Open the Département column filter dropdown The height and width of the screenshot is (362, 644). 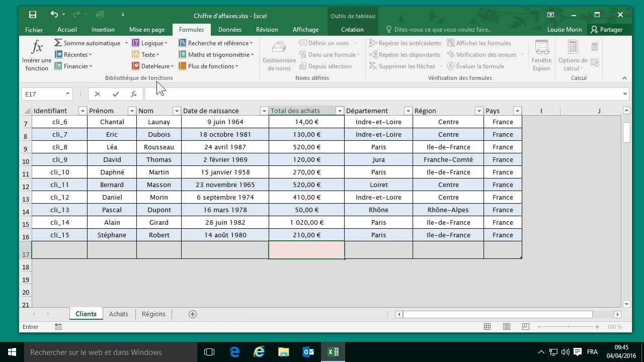[408, 111]
